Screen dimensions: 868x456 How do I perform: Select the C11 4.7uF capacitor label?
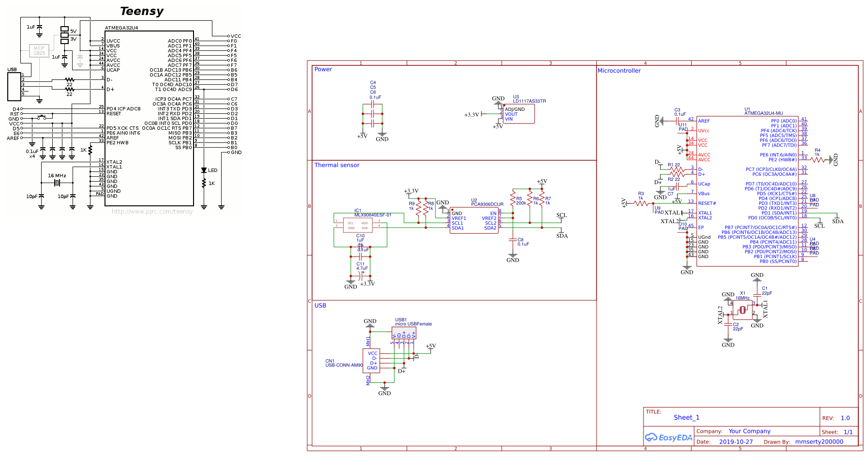pyautogui.click(x=362, y=266)
